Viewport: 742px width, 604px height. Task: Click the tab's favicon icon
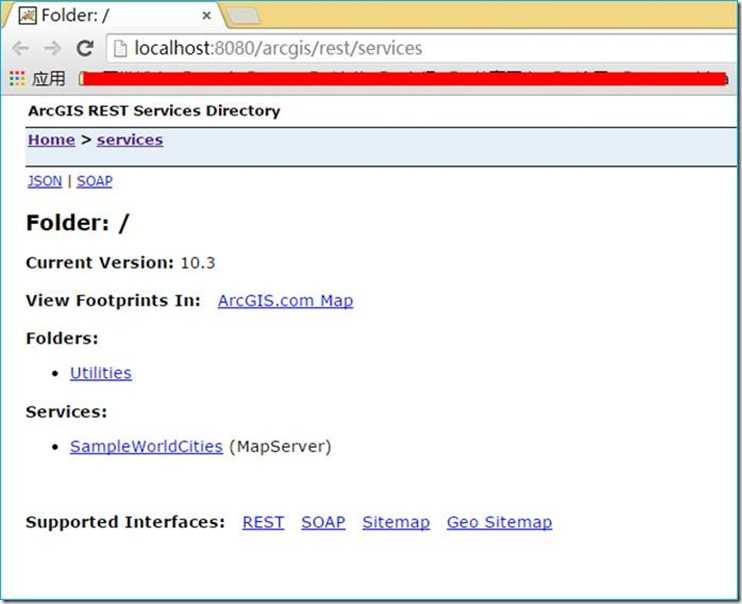point(27,16)
